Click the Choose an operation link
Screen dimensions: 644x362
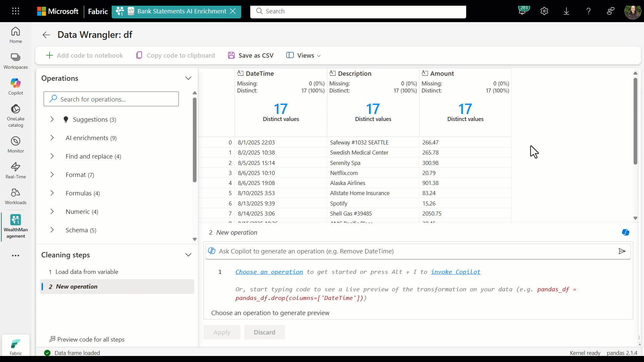tap(269, 272)
